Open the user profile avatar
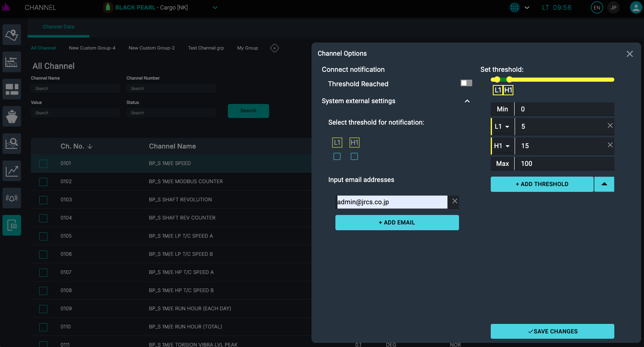This screenshot has width=644, height=347. (x=636, y=7)
